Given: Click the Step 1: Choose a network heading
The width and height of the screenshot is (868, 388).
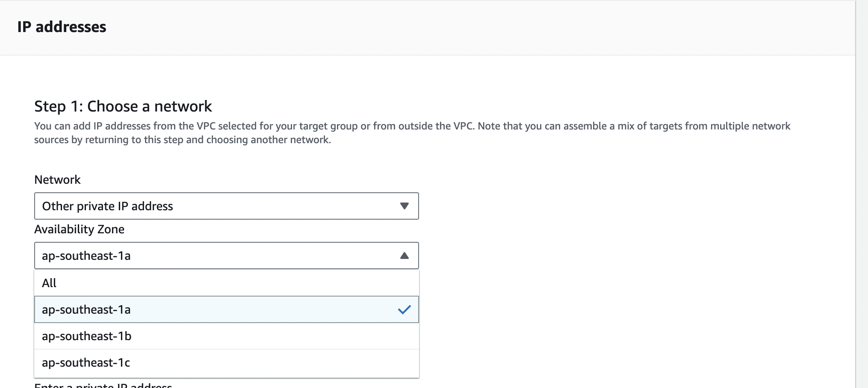Looking at the screenshot, I should click(x=123, y=106).
